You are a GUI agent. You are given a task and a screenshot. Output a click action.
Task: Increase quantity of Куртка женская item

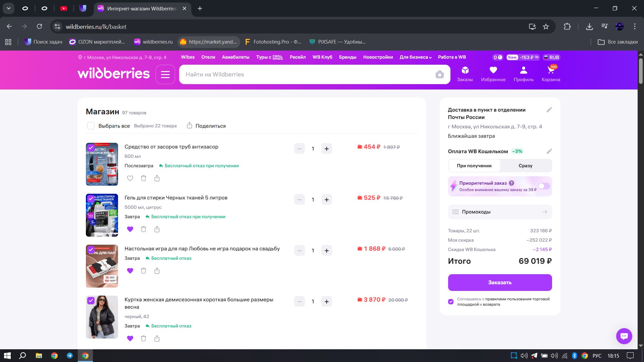[x=327, y=302]
